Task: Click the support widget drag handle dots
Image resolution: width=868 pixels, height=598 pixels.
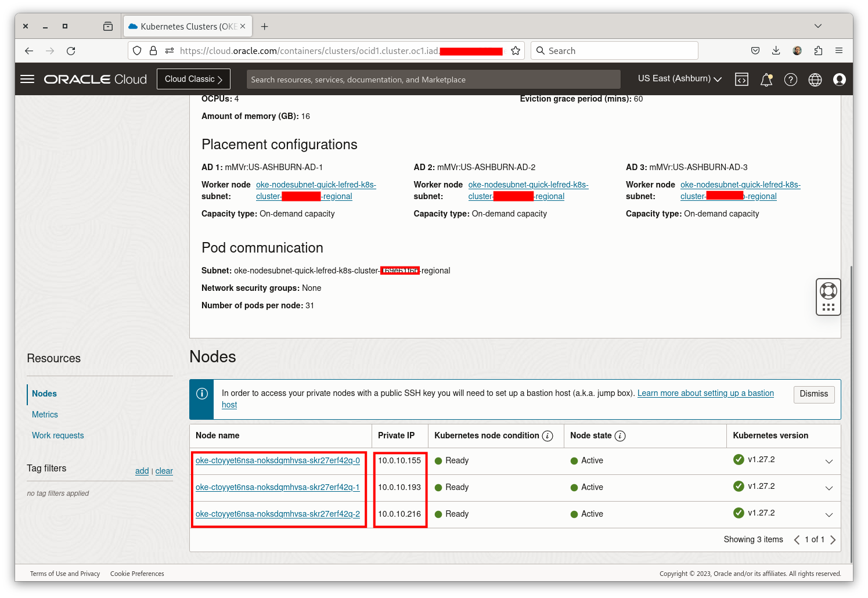Action: pyautogui.click(x=829, y=307)
